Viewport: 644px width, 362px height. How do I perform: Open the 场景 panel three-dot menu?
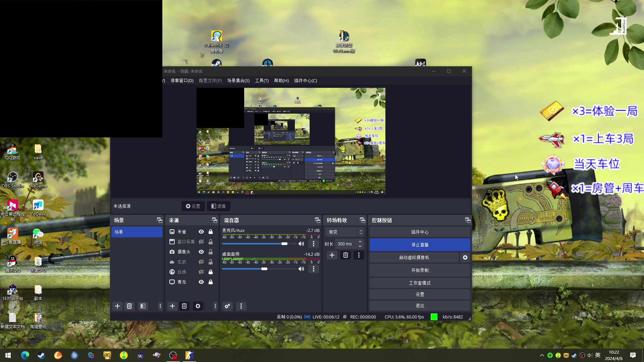(160, 306)
